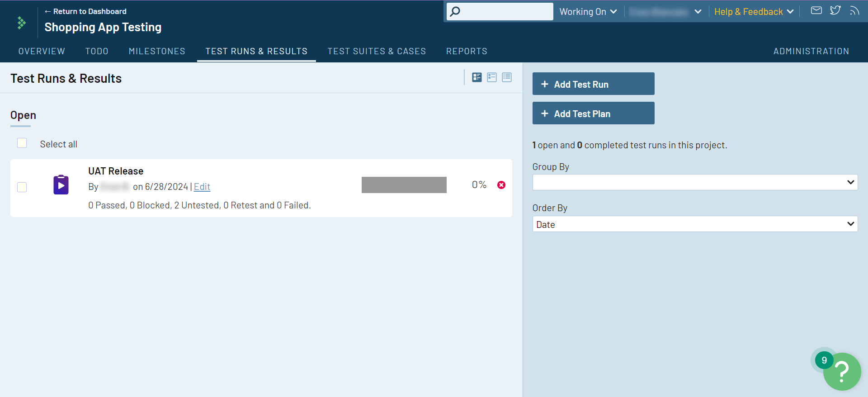Click the purple UAT Release run icon
Image resolution: width=868 pixels, height=397 pixels.
[x=61, y=185]
